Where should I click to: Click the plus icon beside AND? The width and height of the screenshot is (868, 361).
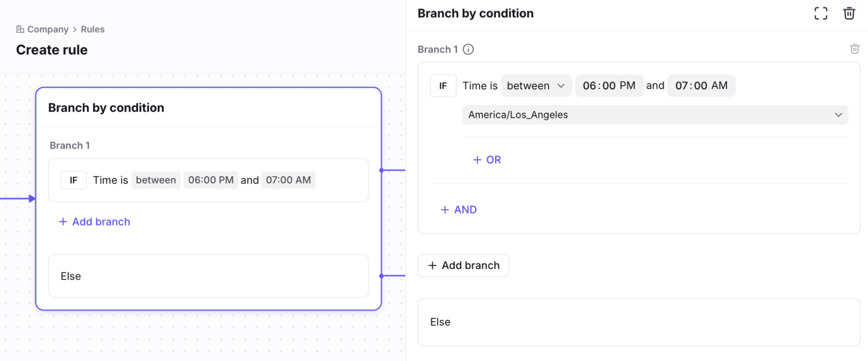tap(445, 210)
